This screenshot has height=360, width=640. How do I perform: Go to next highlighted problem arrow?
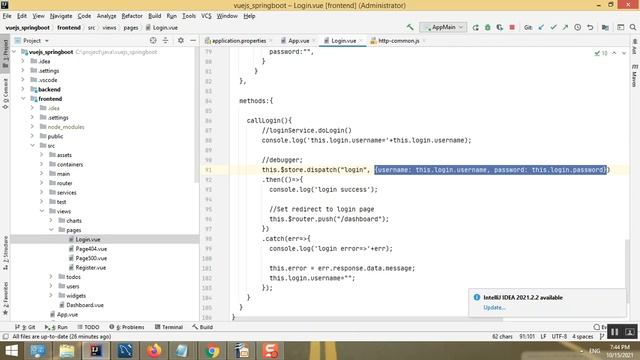pos(624,53)
